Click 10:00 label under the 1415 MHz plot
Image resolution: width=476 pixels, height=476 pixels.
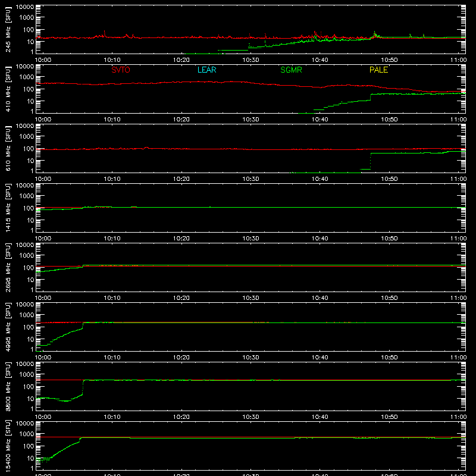pyautogui.click(x=43, y=239)
